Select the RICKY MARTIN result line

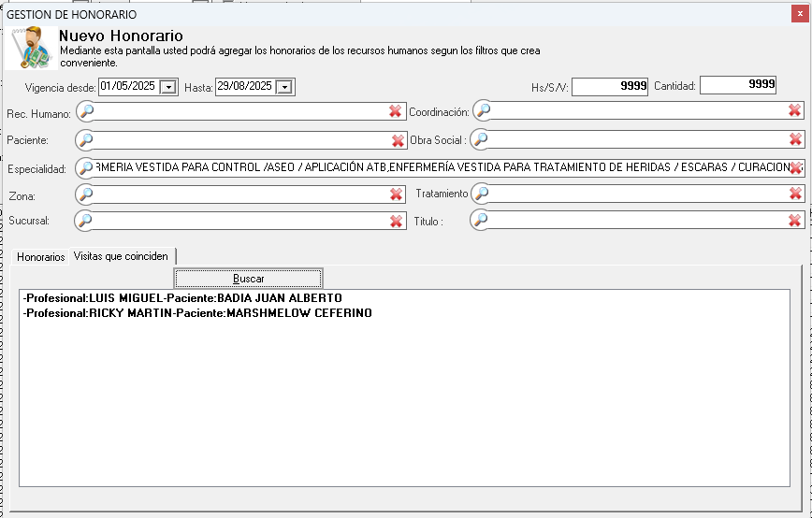click(196, 313)
